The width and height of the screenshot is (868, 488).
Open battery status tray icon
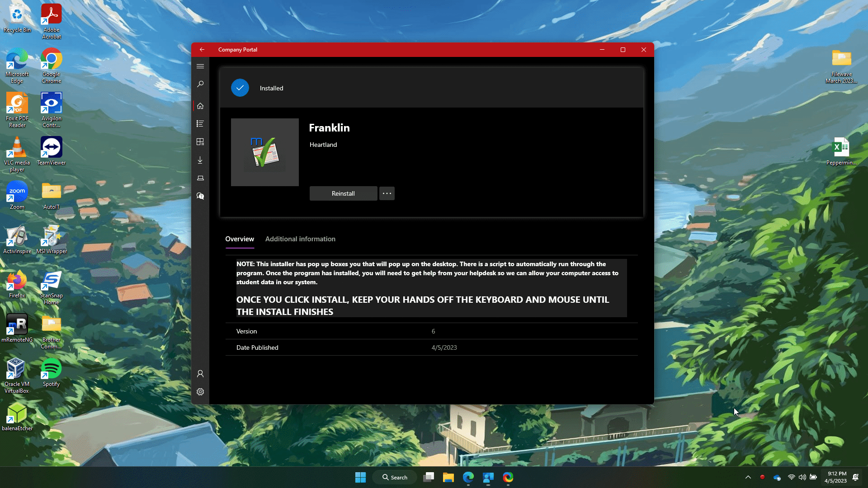(813, 477)
